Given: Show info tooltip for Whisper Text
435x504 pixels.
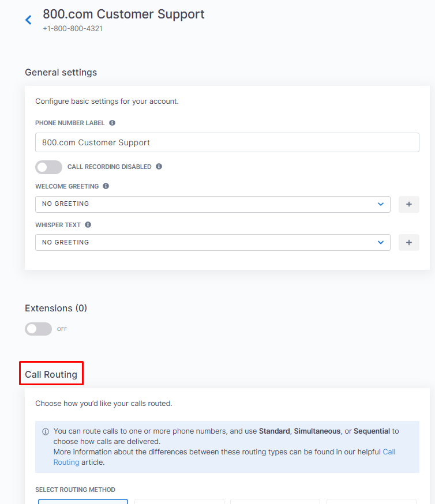Looking at the screenshot, I should pos(88,225).
